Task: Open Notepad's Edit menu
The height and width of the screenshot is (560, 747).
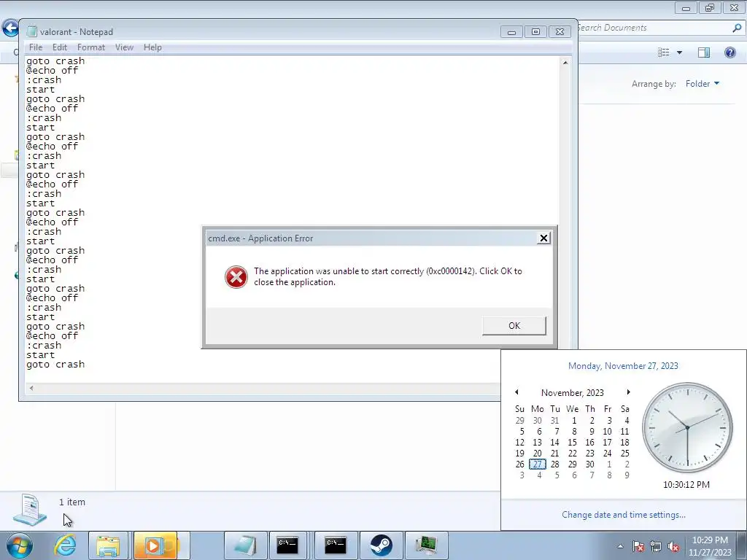Action: coord(60,47)
